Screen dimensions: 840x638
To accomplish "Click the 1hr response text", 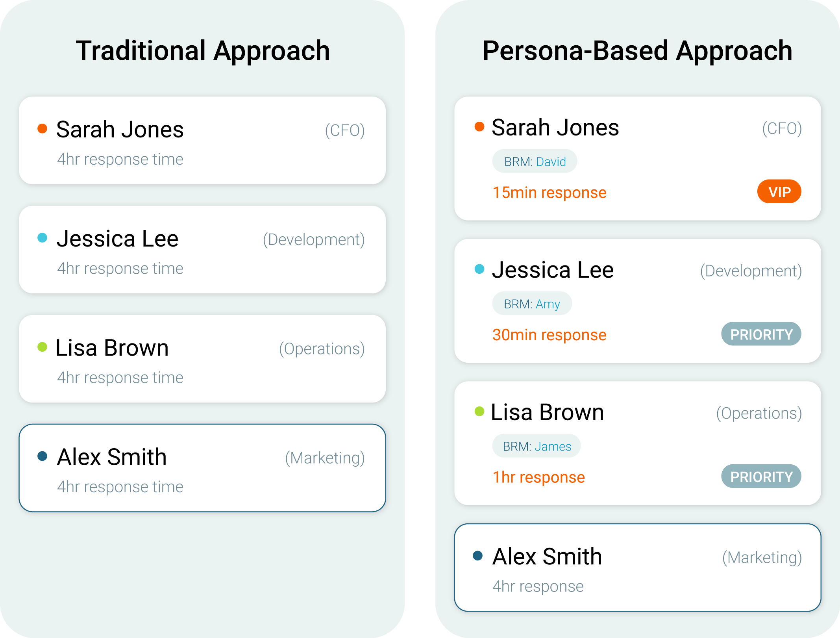I will tap(538, 477).
